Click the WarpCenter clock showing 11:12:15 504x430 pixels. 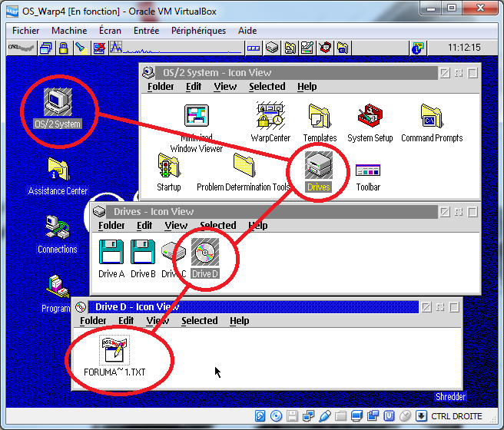coord(464,48)
